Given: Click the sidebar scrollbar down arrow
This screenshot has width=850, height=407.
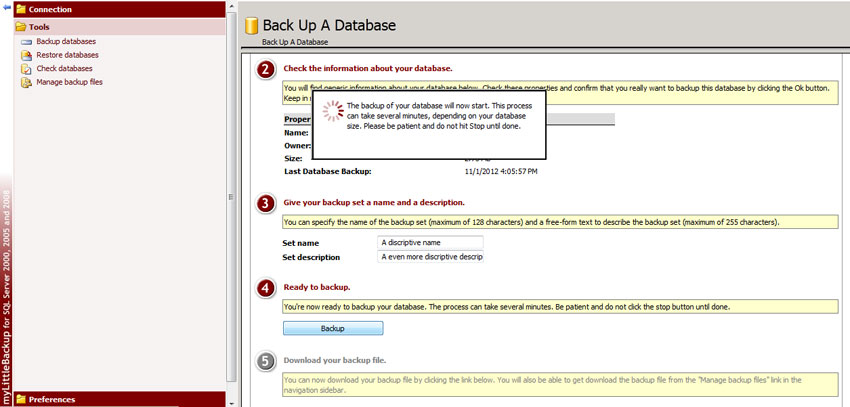Looking at the screenshot, I should tap(231, 402).
